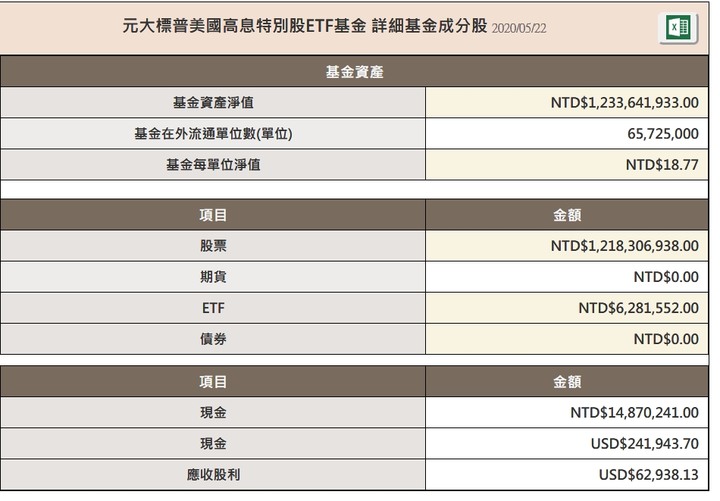Select the 現金 label in the NTD row
The image size is (720, 501).
[213, 412]
